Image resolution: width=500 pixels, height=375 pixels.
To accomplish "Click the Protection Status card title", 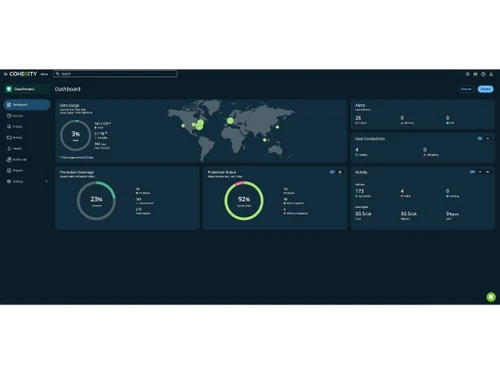I will coord(222,172).
